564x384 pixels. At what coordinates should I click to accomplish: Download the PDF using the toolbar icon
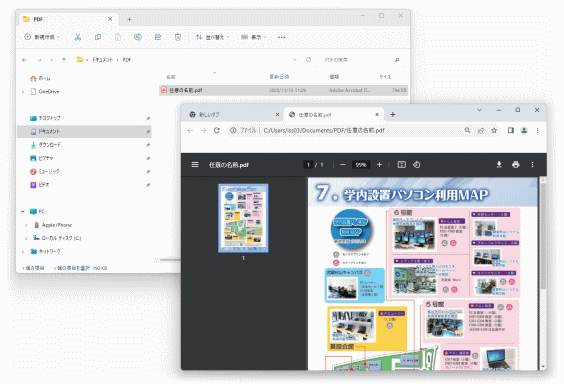(x=499, y=164)
